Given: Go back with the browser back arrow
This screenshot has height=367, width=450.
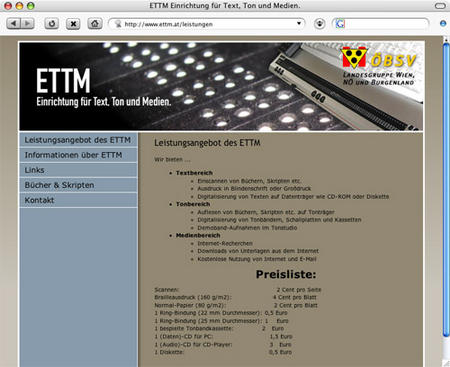Looking at the screenshot, I should point(14,24).
